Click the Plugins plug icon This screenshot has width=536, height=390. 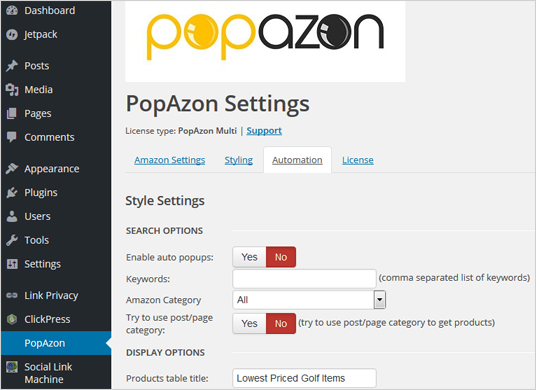click(12, 192)
